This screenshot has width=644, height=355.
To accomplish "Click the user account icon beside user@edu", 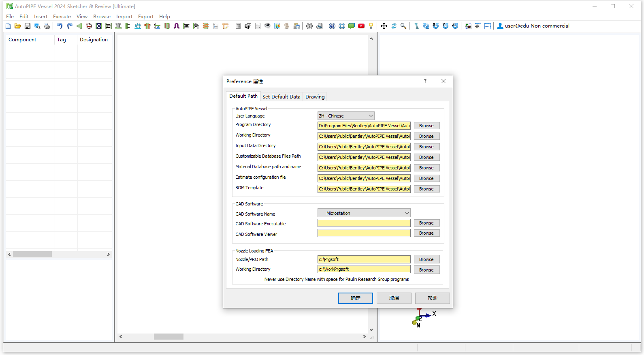I will (500, 26).
